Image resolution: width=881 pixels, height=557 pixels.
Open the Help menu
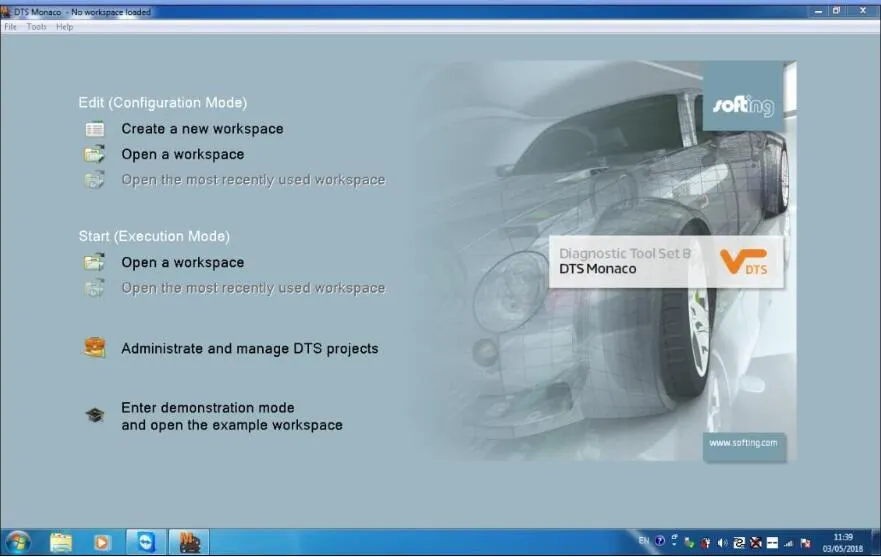click(x=65, y=26)
